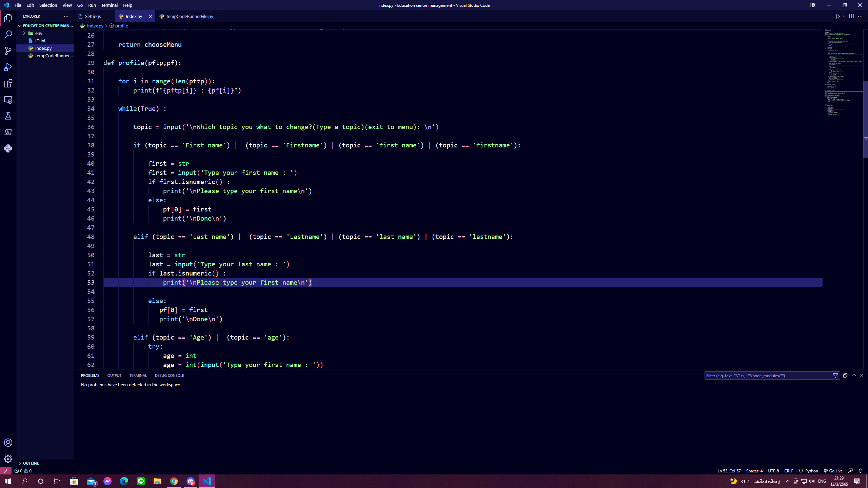868x488 pixels.
Task: Open Source Control view
Action: [x=8, y=51]
